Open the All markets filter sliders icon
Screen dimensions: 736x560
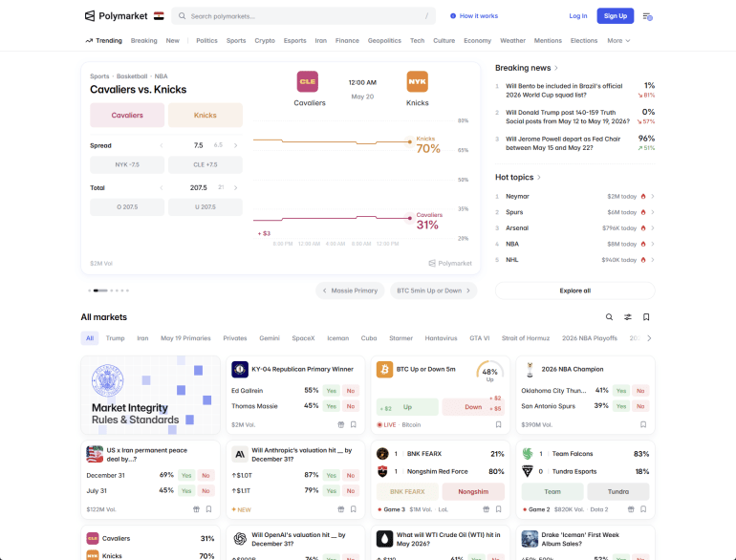(628, 317)
